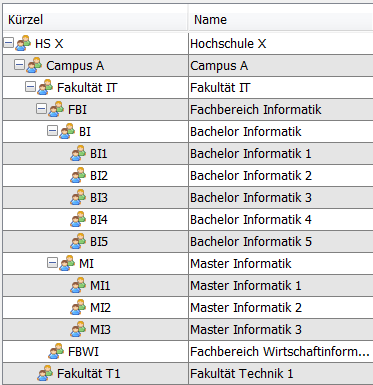Click the Name column header
Viewport: 373px width, 385px height.
pyautogui.click(x=281, y=19)
